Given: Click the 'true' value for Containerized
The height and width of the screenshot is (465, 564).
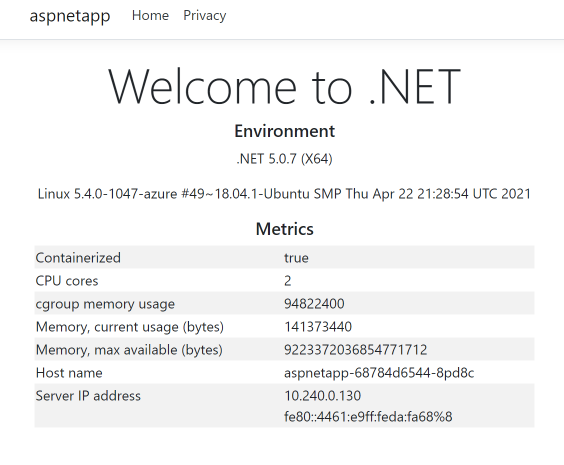Looking at the screenshot, I should [x=296, y=258].
